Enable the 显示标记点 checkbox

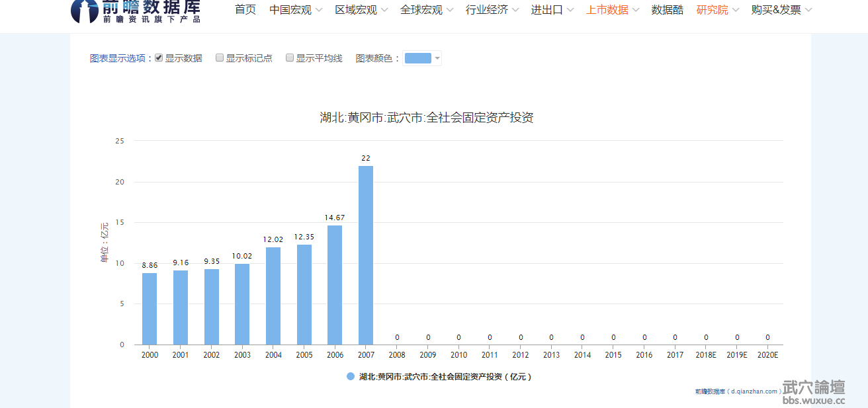click(x=220, y=58)
